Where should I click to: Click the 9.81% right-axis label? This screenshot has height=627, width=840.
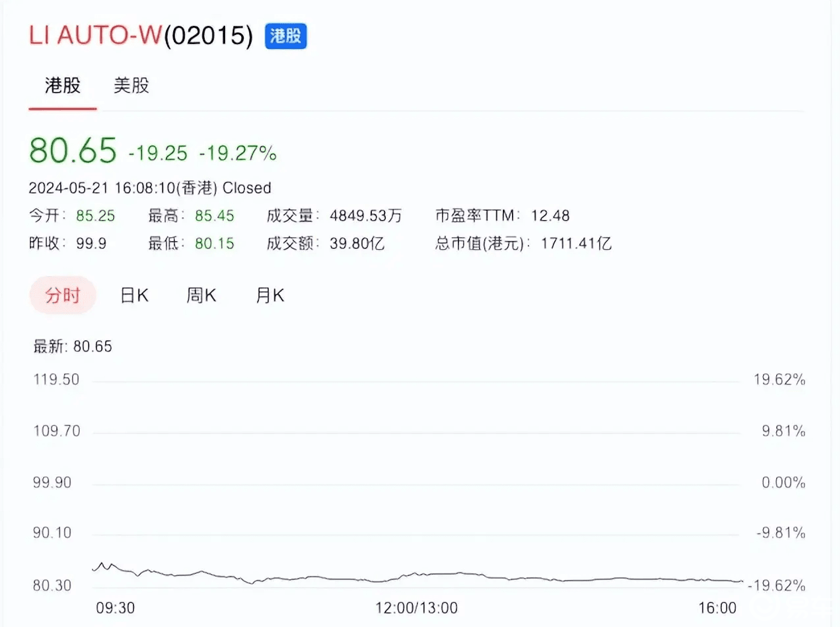click(x=783, y=431)
